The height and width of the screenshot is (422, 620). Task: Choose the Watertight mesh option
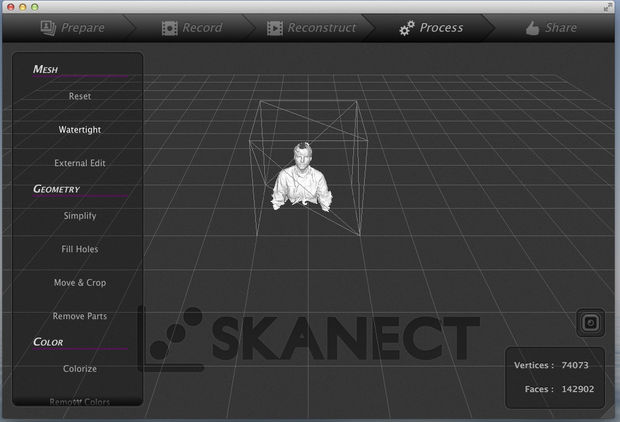(x=79, y=130)
